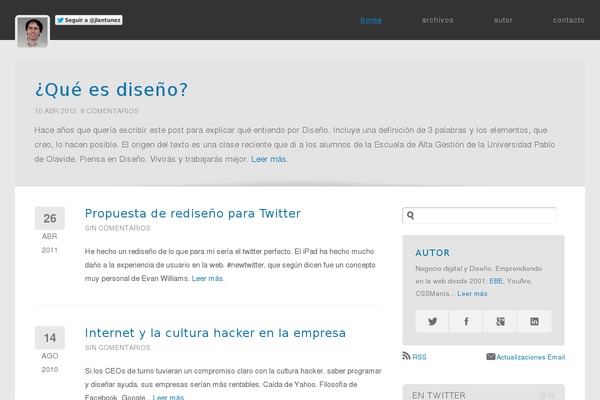600x400 pixels.
Task: Follow Leer más in featured diseño post
Action: (x=269, y=159)
